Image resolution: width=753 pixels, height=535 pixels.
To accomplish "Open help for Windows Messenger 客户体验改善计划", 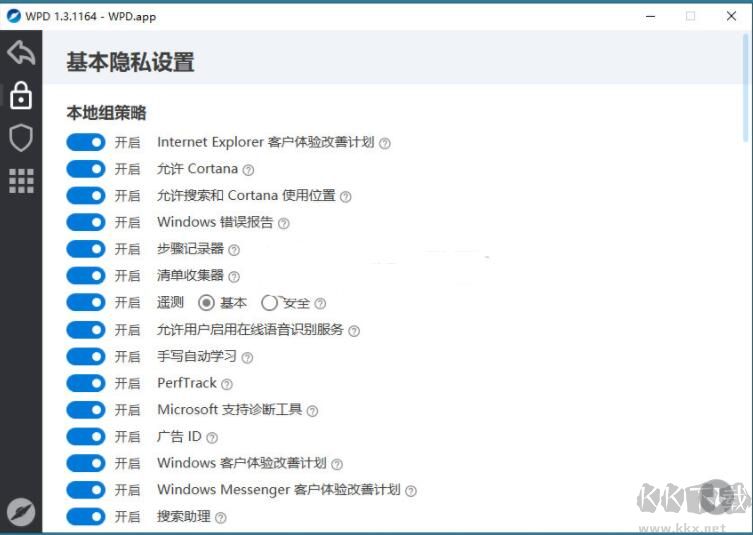I will (x=411, y=491).
